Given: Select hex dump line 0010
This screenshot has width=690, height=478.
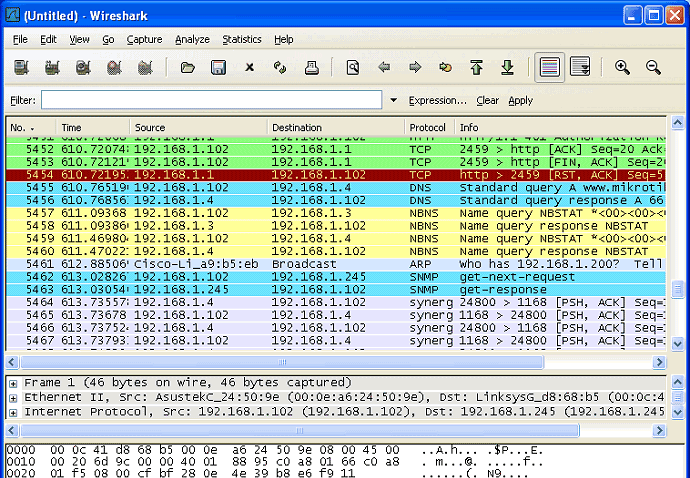Looking at the screenshot, I should 275,462.
